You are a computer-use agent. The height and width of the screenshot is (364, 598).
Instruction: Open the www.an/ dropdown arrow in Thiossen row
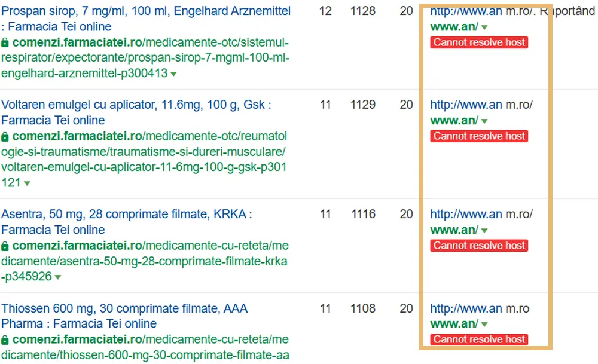(484, 325)
